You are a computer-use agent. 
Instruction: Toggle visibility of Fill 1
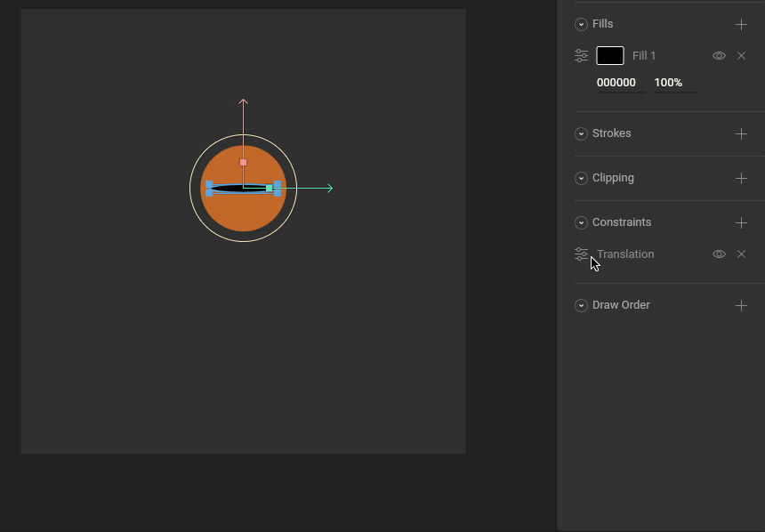pos(719,56)
